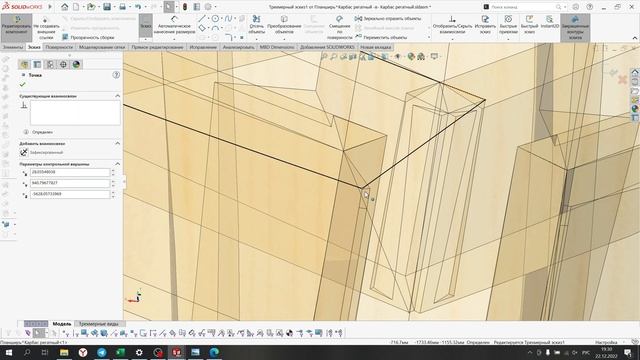The height and width of the screenshot is (360, 640).
Task: Click Автоматическое нанесение размеров
Action: pos(174,26)
